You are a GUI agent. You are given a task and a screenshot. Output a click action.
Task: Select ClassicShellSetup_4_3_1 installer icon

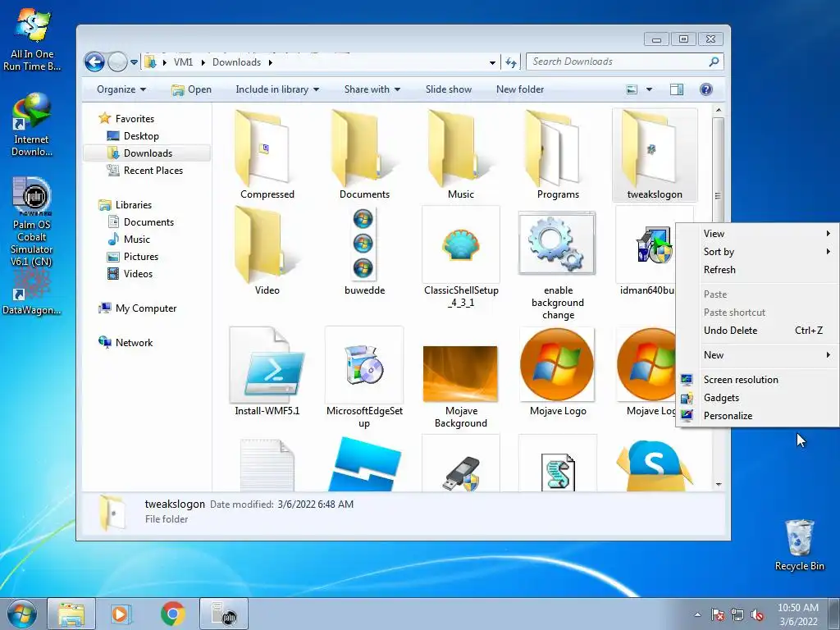point(461,244)
